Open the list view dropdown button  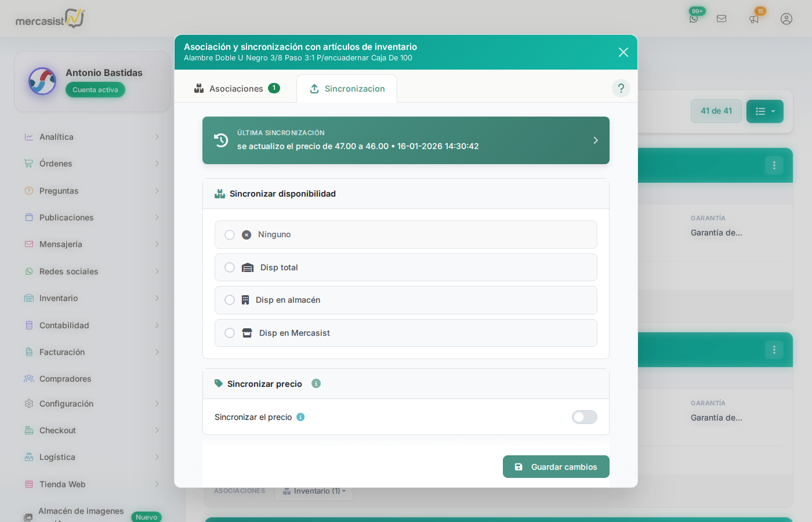tap(764, 111)
